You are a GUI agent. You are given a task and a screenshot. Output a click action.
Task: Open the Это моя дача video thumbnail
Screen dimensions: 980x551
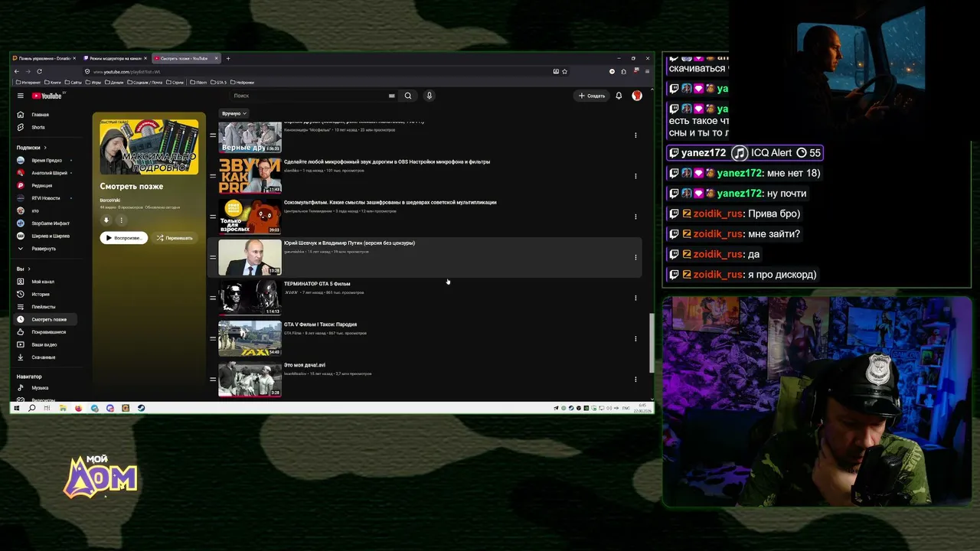click(x=250, y=379)
